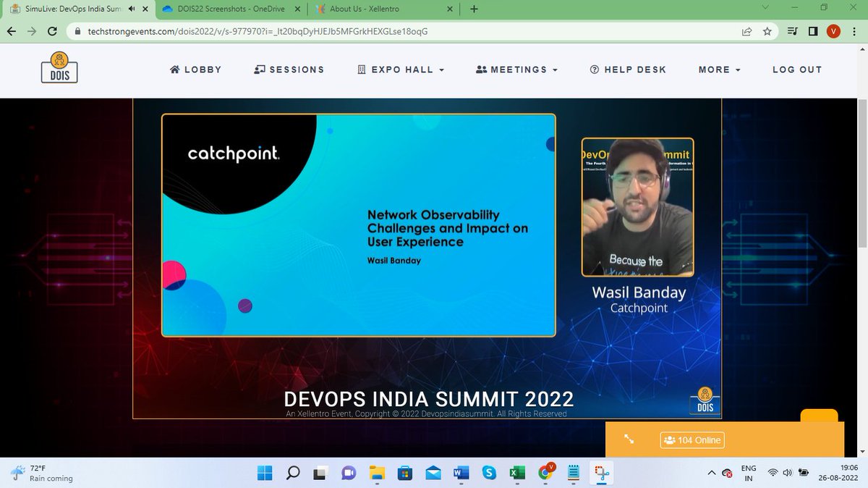Mute the SimuLive tab audio icon
The height and width of the screenshot is (488, 868).
pos(132,9)
